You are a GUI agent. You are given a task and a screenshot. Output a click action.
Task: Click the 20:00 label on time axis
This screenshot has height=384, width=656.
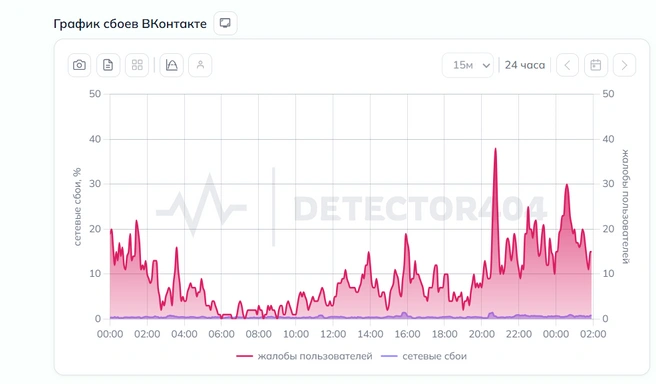pyautogui.click(x=482, y=334)
